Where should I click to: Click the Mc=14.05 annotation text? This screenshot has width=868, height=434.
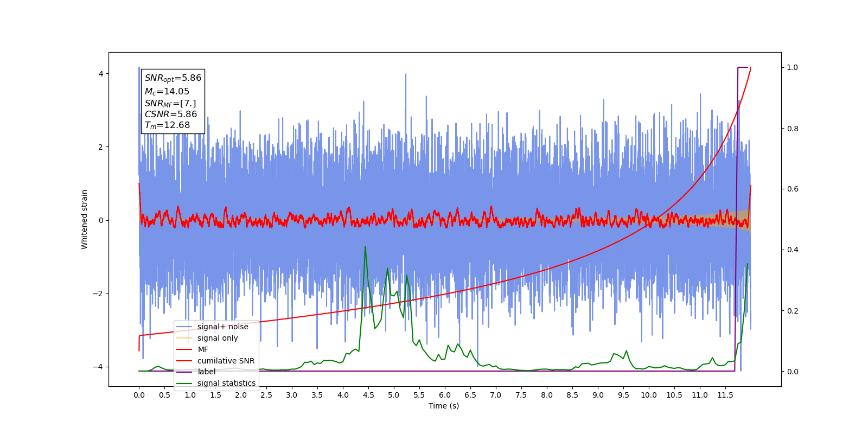167,92
